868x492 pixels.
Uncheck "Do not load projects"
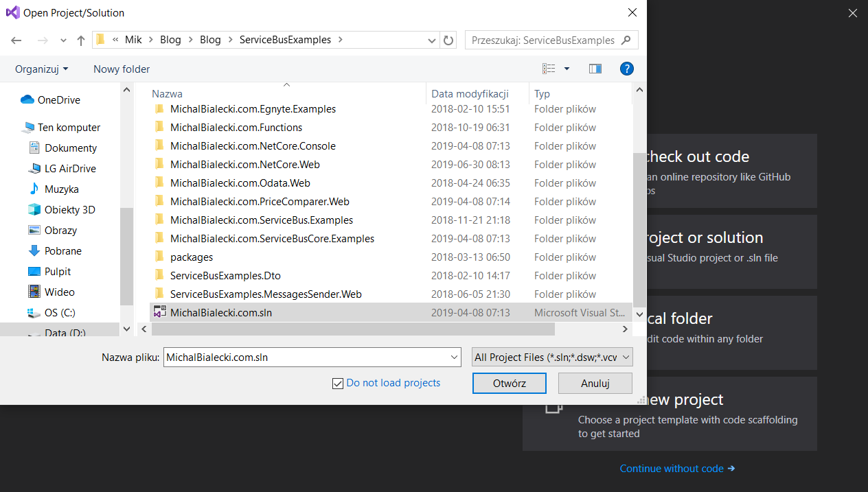tap(337, 383)
